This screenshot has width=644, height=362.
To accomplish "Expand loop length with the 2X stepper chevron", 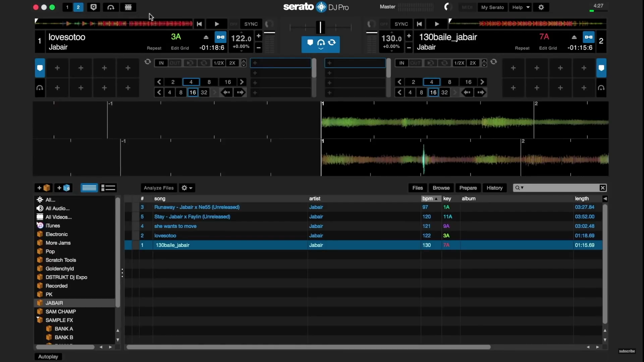I will click(243, 61).
